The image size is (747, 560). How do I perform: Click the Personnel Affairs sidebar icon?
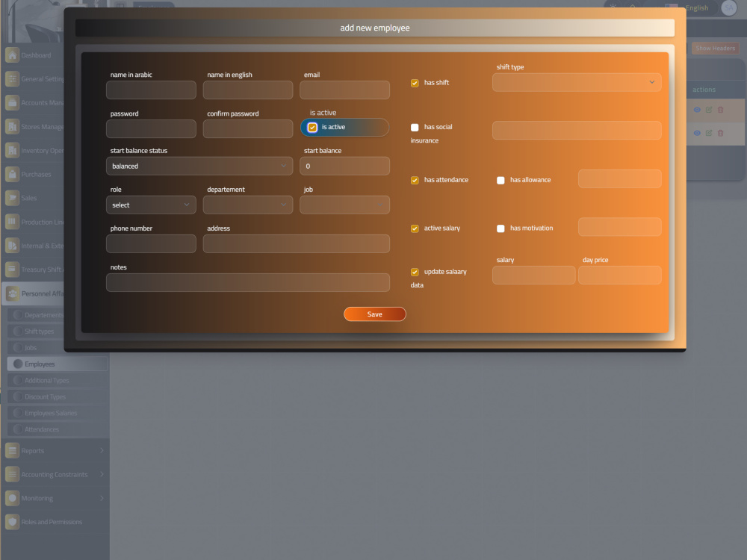click(13, 293)
